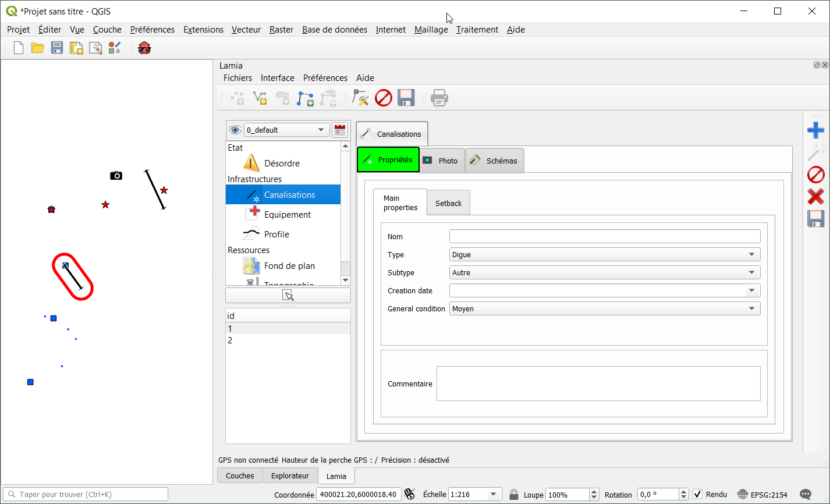This screenshot has width=830, height=504.
Task: Open the Échelle scale dropdown
Action: 494,494
